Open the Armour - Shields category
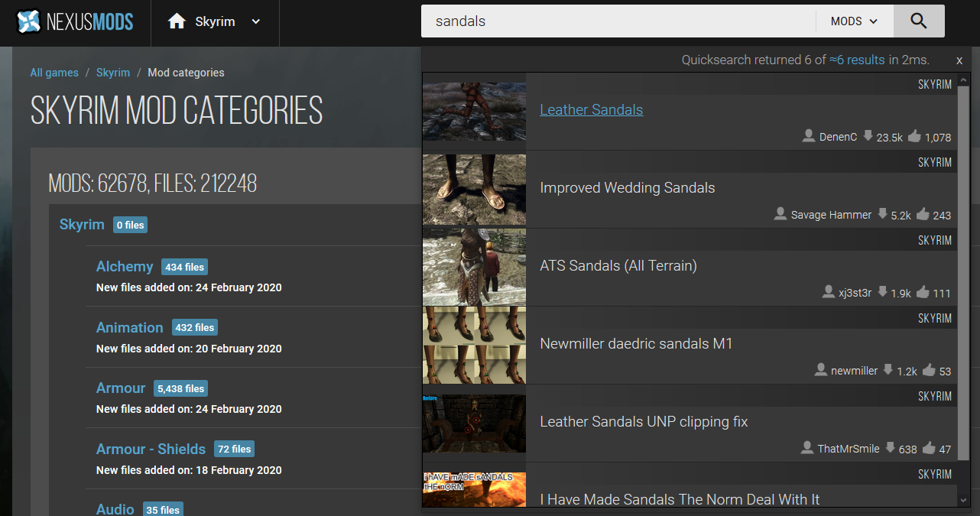Screen dimensions: 980x516 tap(151, 449)
